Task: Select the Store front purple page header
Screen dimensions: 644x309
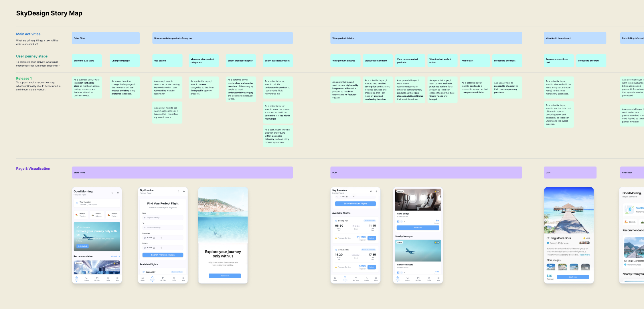Action: tap(182, 173)
